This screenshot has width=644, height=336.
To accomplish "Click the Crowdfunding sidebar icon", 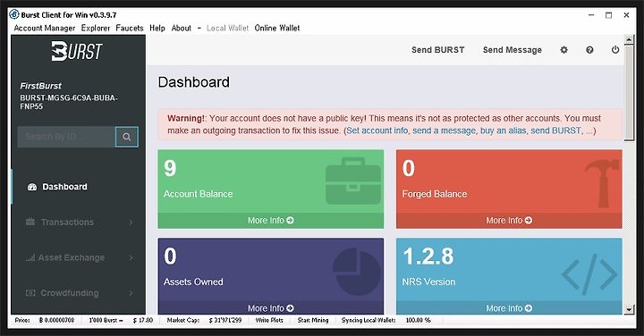I will pos(30,293).
